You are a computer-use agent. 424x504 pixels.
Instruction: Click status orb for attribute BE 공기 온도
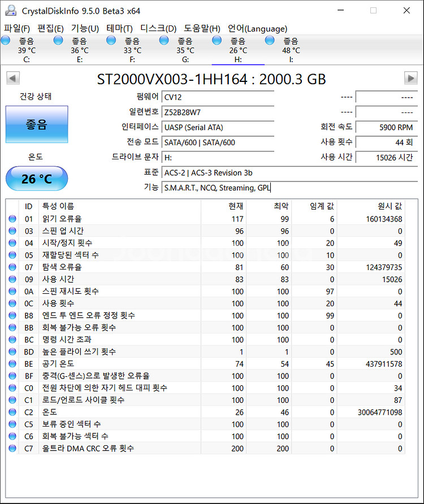12,363
